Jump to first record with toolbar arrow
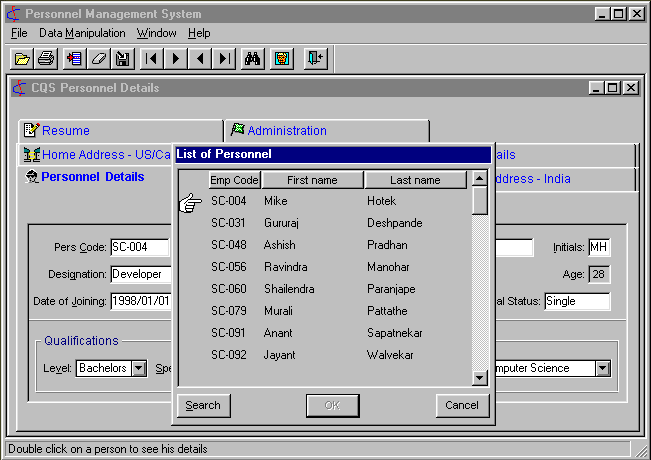 152,59
